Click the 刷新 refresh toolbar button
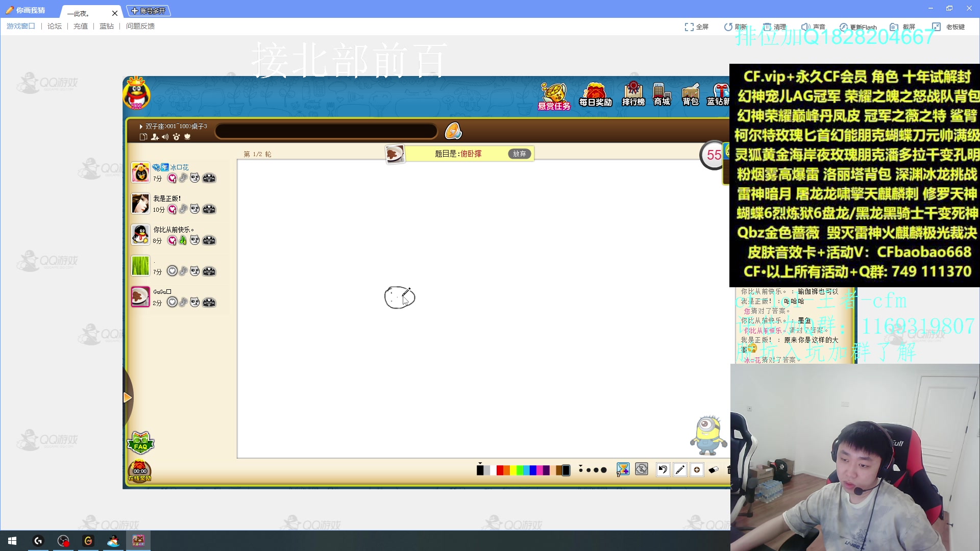The width and height of the screenshot is (980, 551). pos(735,27)
